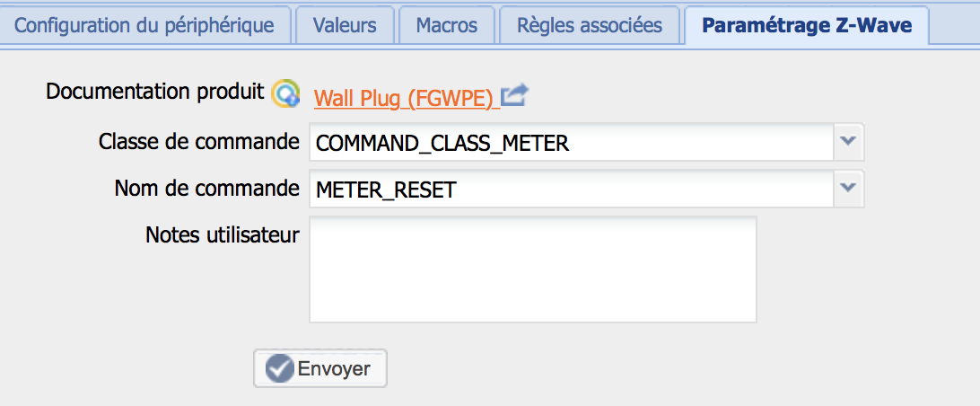
Task: Select the Paramétrage Z-Wave tab
Action: [807, 26]
